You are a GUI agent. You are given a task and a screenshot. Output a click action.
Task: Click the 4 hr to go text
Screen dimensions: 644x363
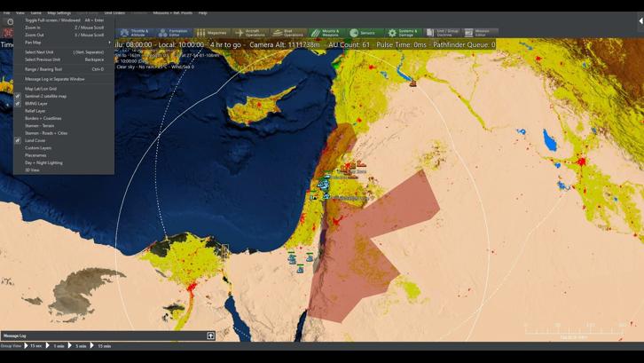pos(225,44)
